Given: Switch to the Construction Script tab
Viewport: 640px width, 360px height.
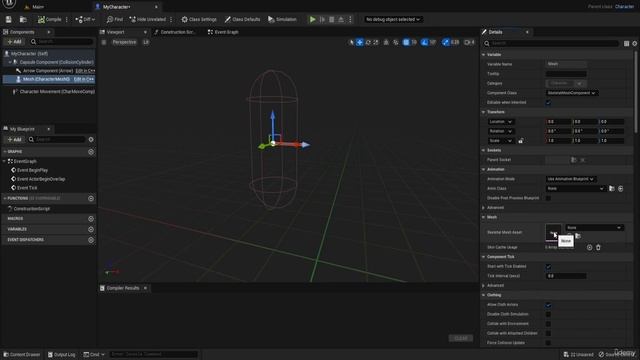Looking at the screenshot, I should coord(175,32).
